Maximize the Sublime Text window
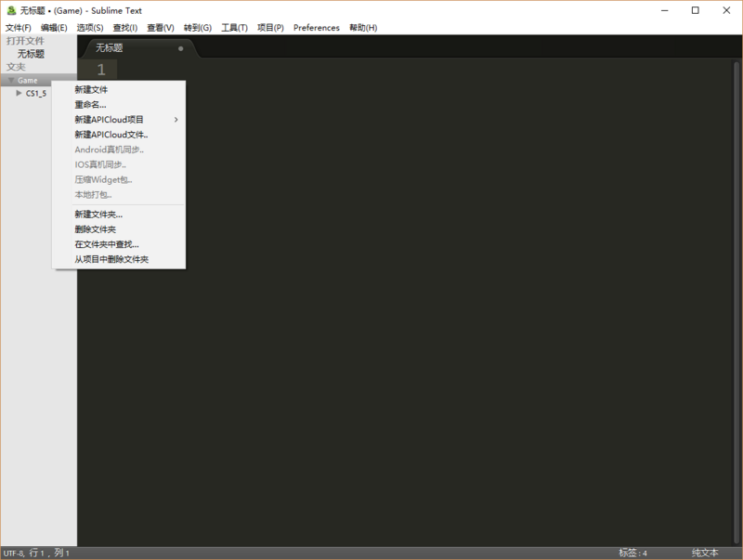This screenshot has width=743, height=560. [x=695, y=10]
